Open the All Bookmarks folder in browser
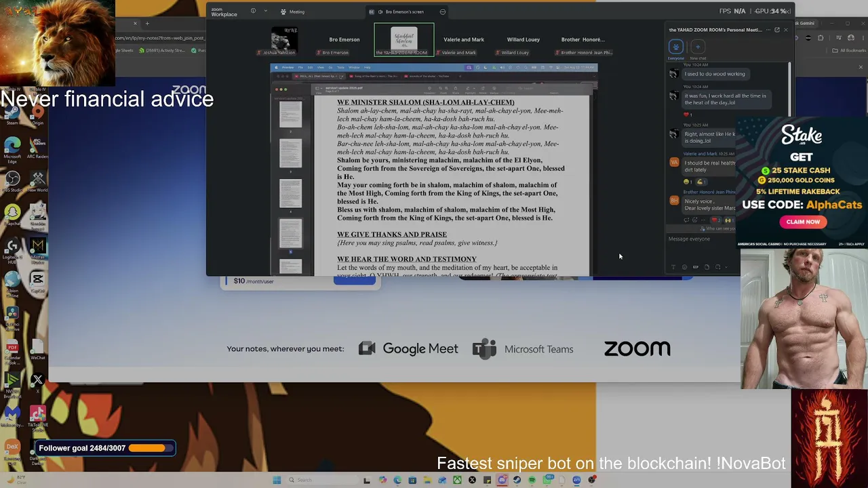The width and height of the screenshot is (868, 488). tap(850, 50)
